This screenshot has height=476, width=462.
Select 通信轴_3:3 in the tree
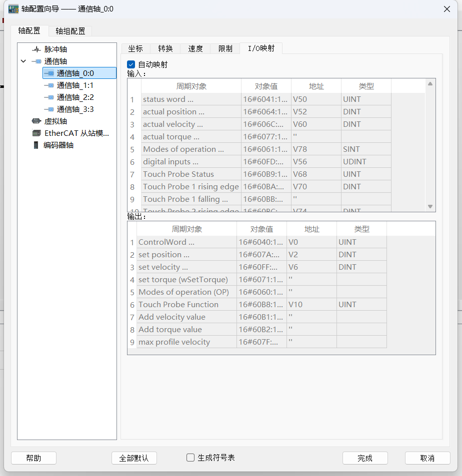click(x=75, y=109)
